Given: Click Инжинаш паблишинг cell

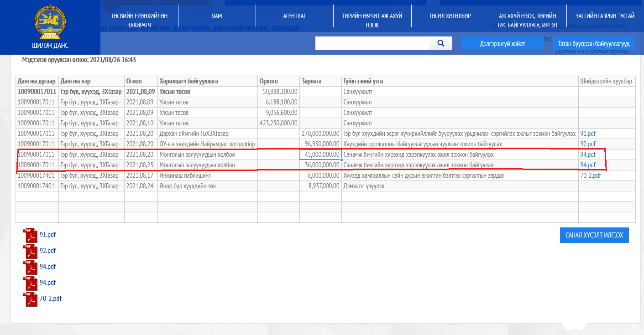Looking at the screenshot, I should 207,175.
